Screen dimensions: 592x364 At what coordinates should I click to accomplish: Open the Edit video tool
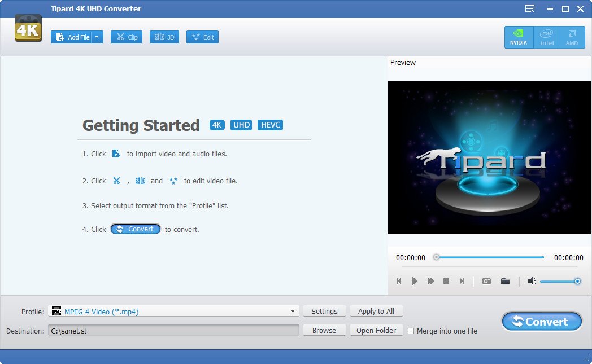point(202,36)
